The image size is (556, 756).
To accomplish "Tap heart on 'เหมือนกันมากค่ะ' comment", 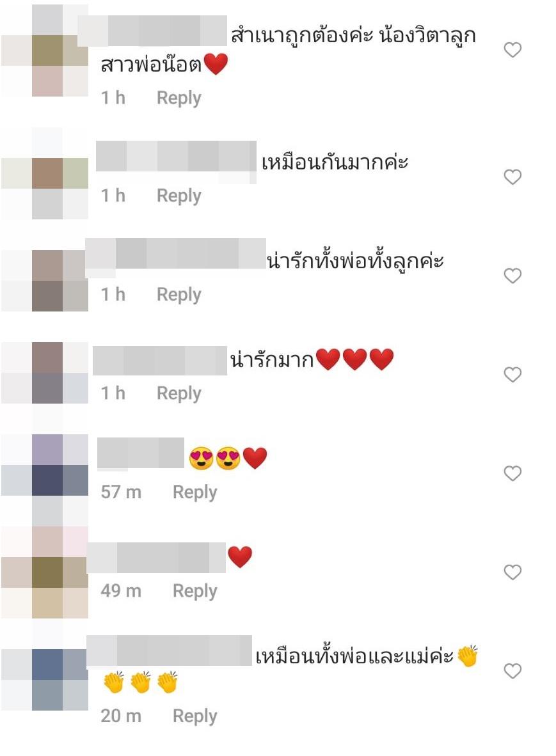I will (512, 177).
